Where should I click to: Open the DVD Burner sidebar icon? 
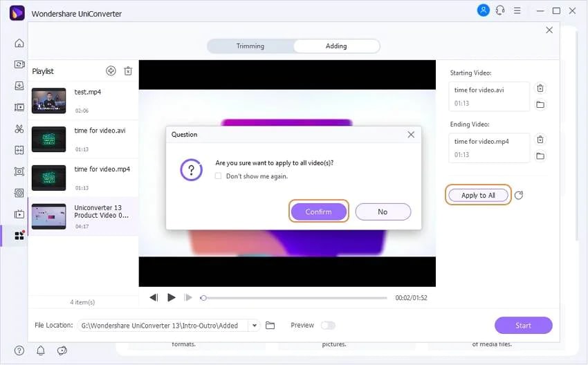(19, 193)
